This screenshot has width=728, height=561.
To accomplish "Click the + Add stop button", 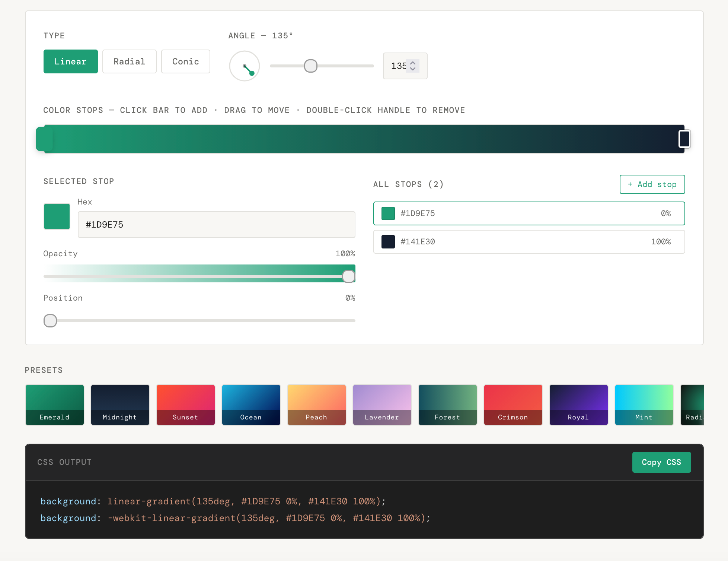I will 652,184.
